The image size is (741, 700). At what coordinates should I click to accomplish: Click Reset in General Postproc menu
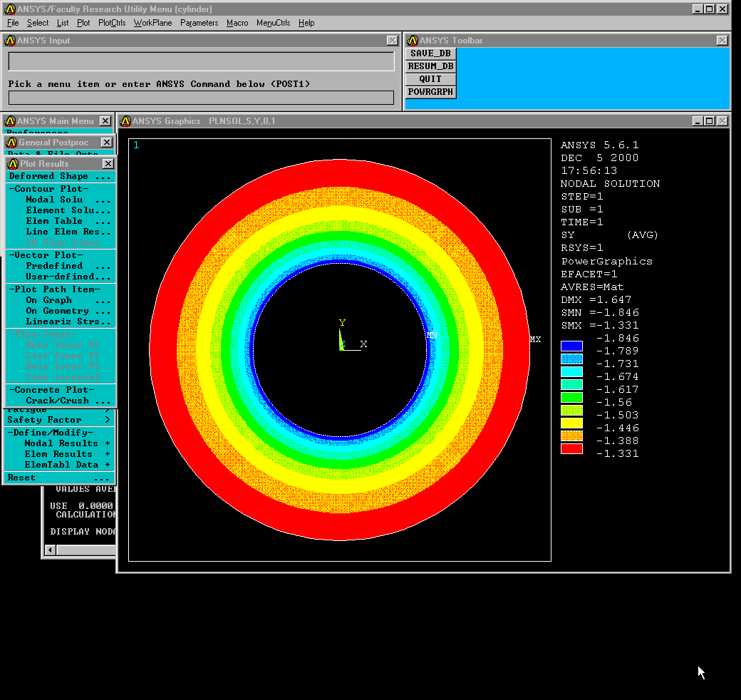click(x=58, y=478)
